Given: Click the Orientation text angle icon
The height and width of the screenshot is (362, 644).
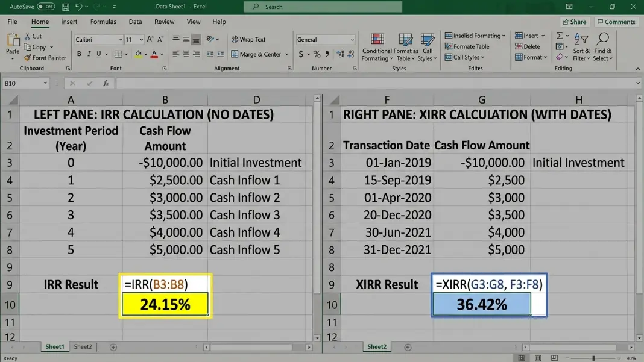Looking at the screenshot, I should pyautogui.click(x=210, y=39).
